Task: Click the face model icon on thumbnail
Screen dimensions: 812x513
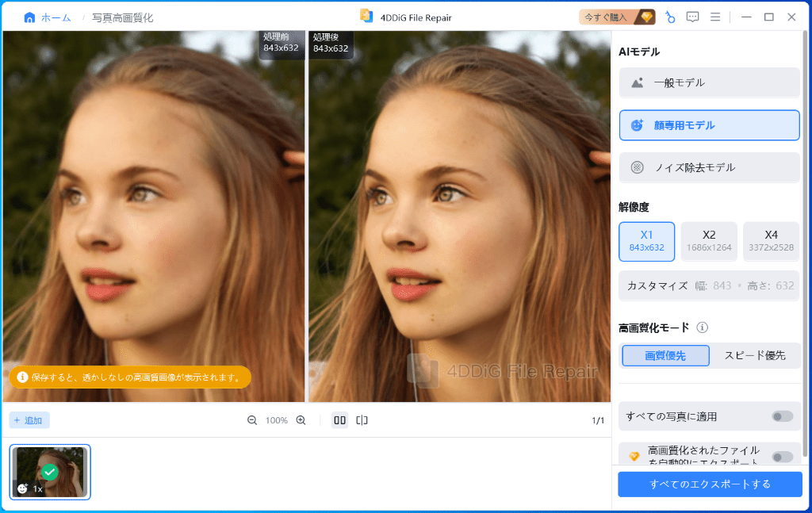Action: click(x=22, y=488)
